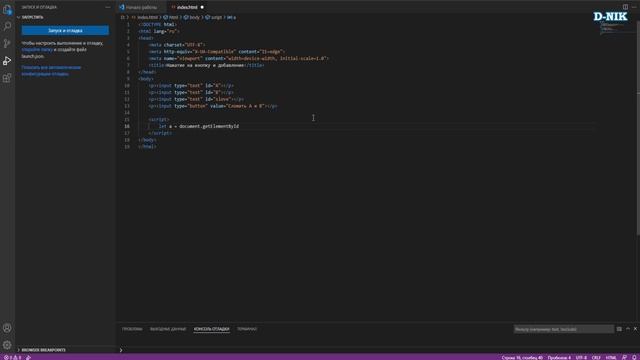Screen dimensions: 640x360
Task: Click the DOCTYPE html line
Action: pos(157,24)
